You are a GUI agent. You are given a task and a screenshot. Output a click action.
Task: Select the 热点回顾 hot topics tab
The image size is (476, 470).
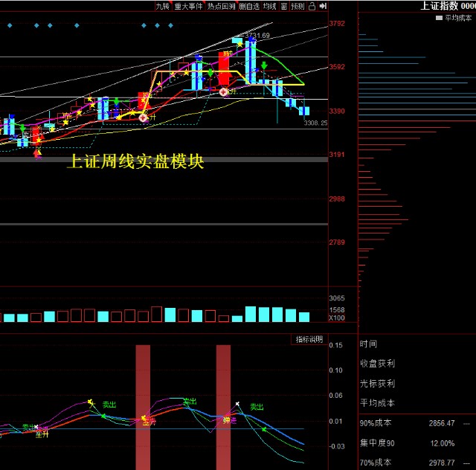tap(221, 6)
